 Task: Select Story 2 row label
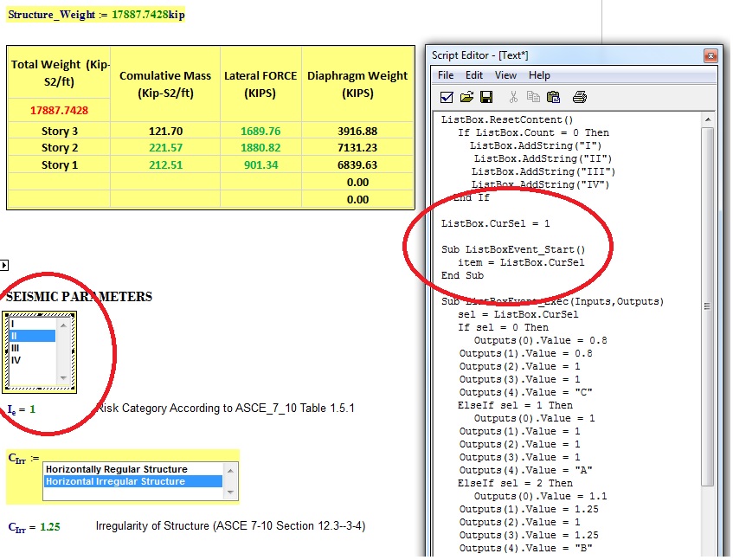click(x=60, y=148)
